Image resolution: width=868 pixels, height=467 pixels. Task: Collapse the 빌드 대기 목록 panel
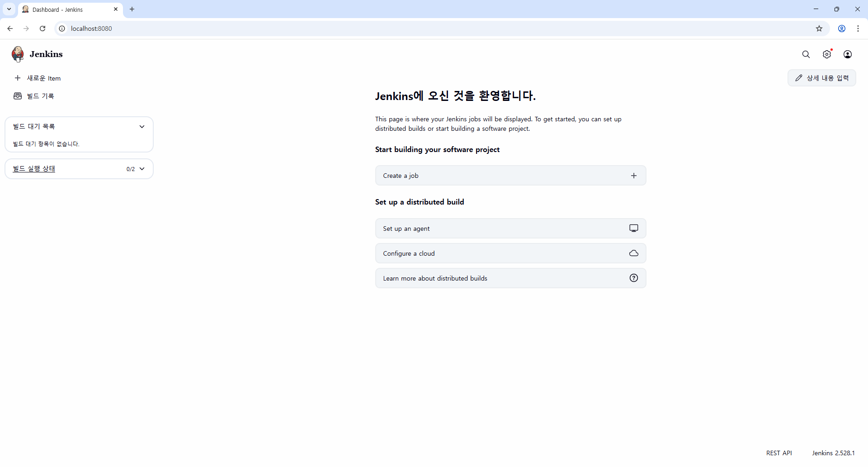pyautogui.click(x=142, y=127)
